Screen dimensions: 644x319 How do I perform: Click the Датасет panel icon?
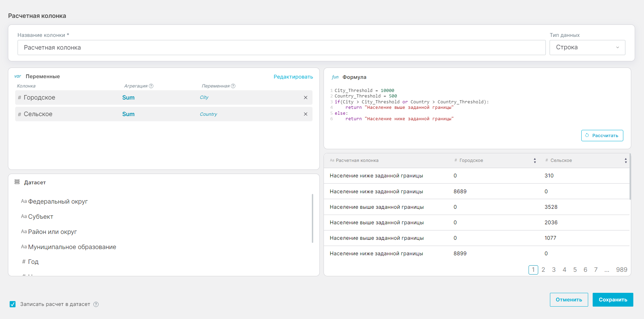(x=17, y=182)
